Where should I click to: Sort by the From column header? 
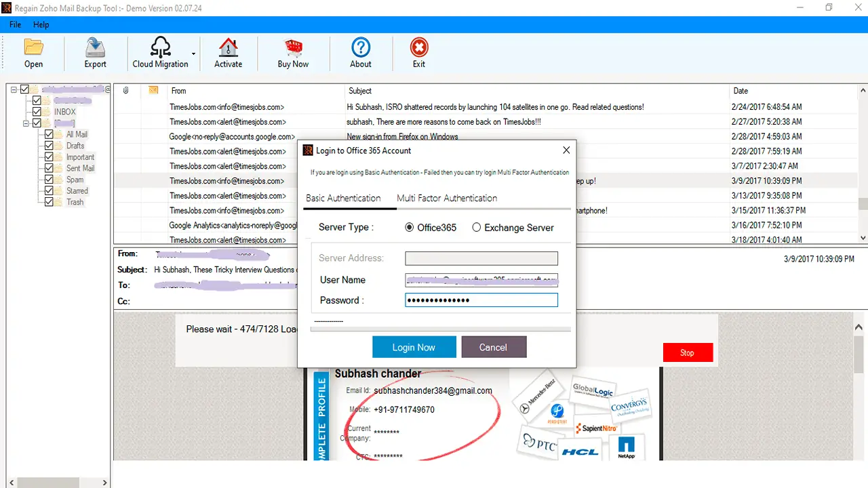pos(178,91)
